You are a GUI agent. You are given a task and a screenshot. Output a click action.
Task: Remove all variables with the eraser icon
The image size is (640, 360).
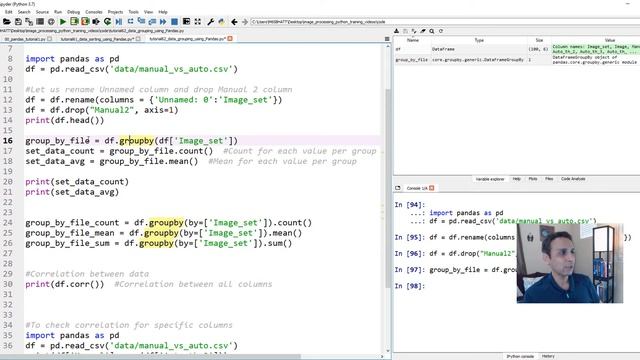(x=423, y=31)
